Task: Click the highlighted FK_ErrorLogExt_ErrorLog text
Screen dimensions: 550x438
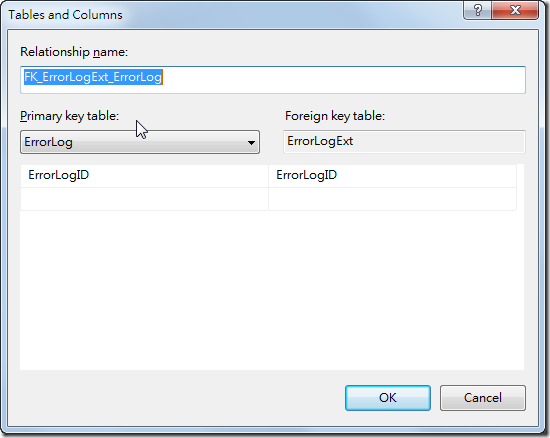Action: (x=93, y=77)
